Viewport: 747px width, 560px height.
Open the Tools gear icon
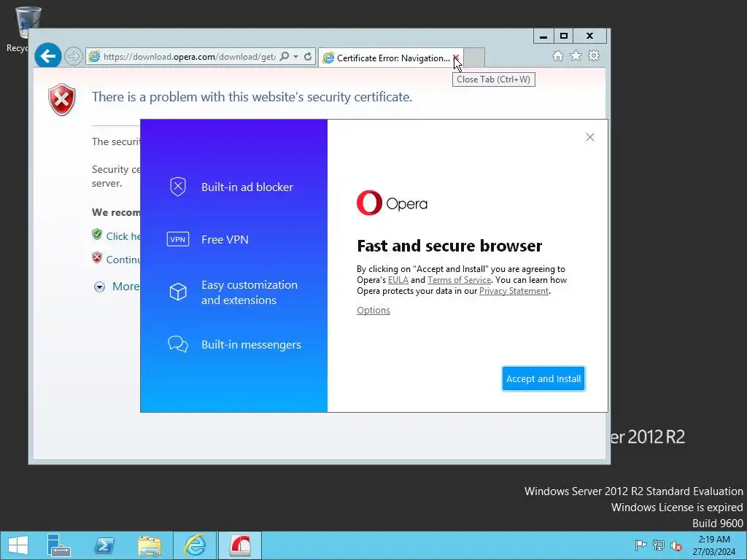594,55
